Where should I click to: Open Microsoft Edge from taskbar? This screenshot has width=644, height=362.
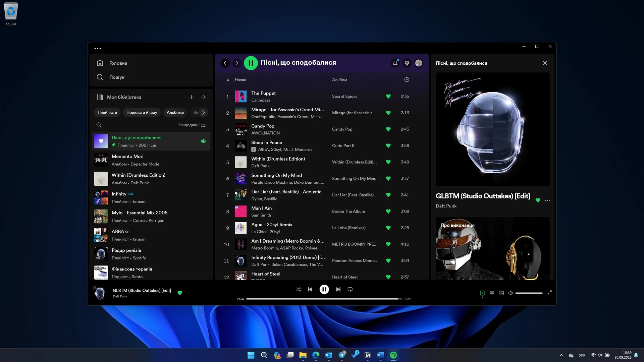point(316,355)
